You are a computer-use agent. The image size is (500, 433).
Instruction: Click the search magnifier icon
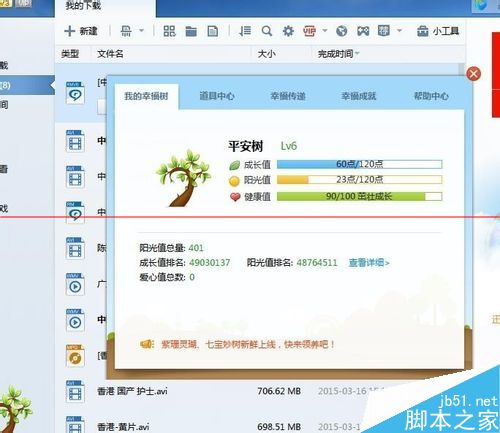click(267, 31)
